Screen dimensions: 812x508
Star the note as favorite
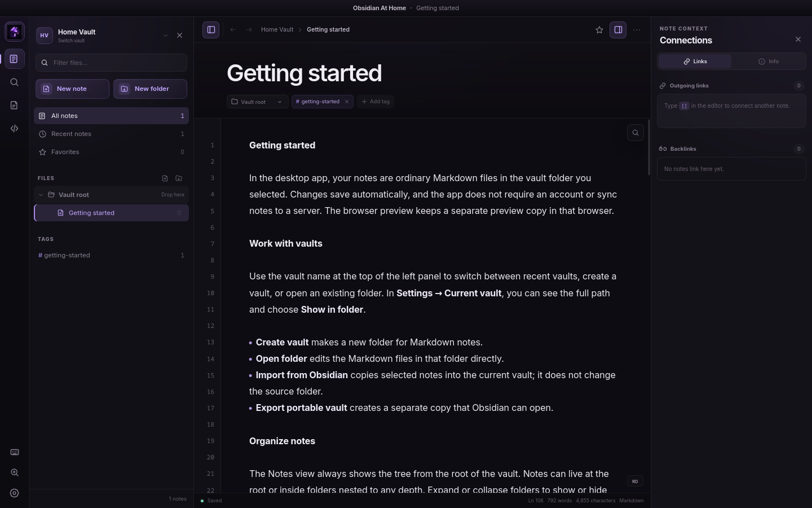[599, 30]
